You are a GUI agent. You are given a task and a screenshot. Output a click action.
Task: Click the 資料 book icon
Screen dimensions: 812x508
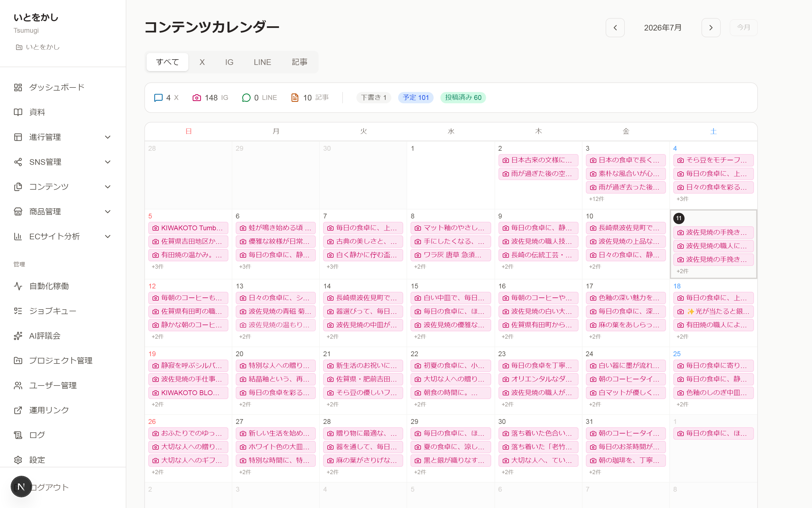point(18,112)
